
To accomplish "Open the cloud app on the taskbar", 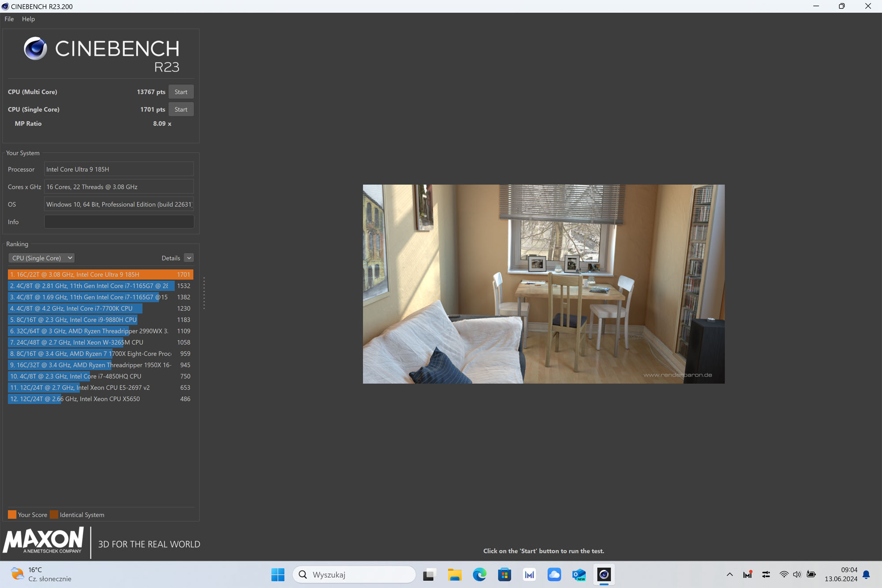I will (x=554, y=574).
